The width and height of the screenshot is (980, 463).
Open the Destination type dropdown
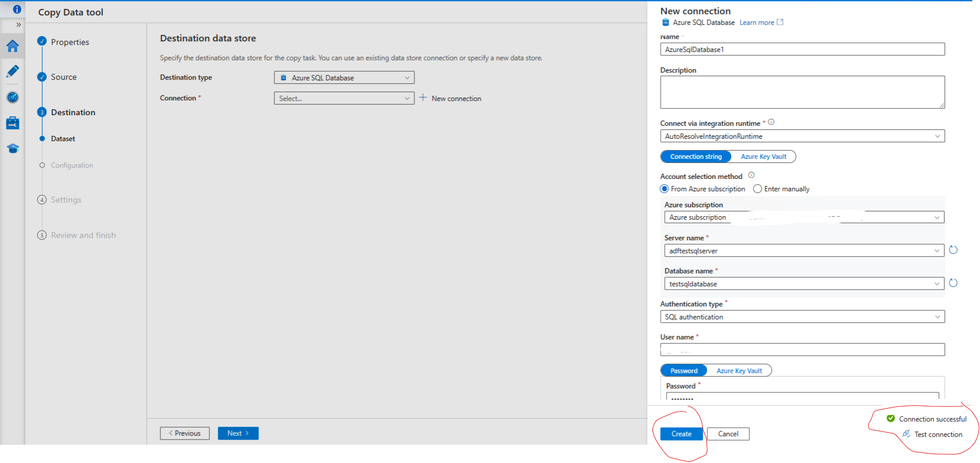(344, 77)
